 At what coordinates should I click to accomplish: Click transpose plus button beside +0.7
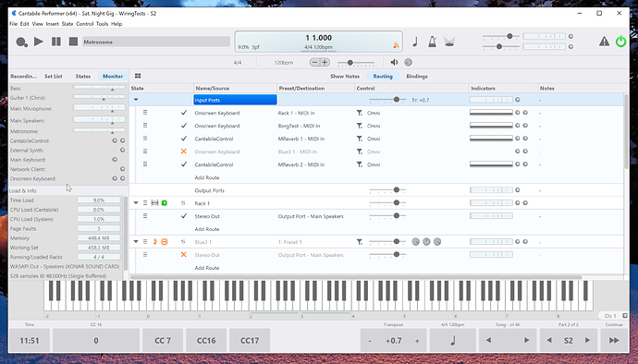(417, 341)
